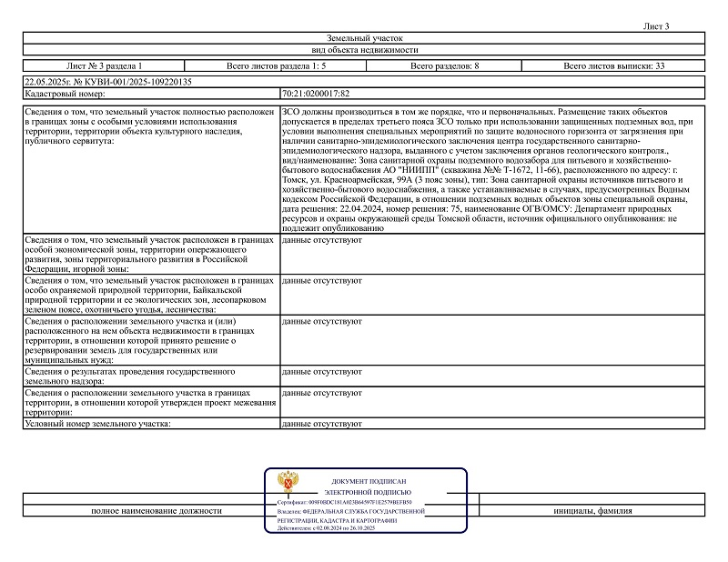Select 'Всего листов раздела 1: 5' cell

tap(276, 66)
